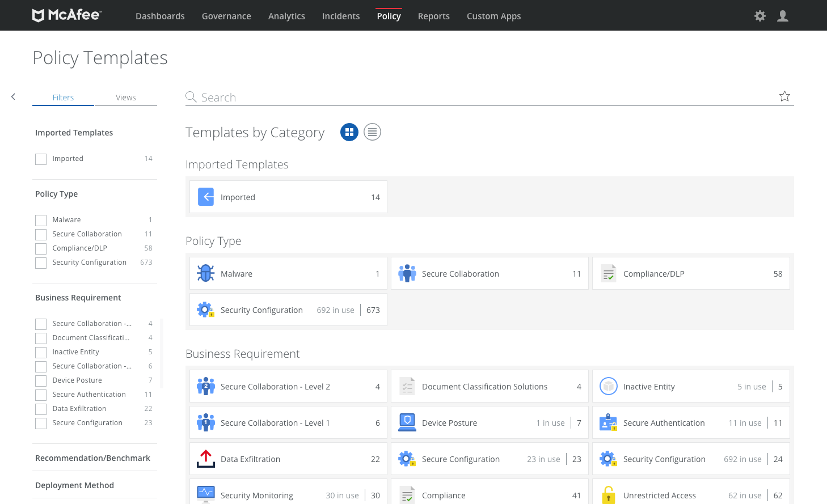Viewport: 827px width, 504px height.
Task: Switch to list view icon
Action: pos(372,132)
